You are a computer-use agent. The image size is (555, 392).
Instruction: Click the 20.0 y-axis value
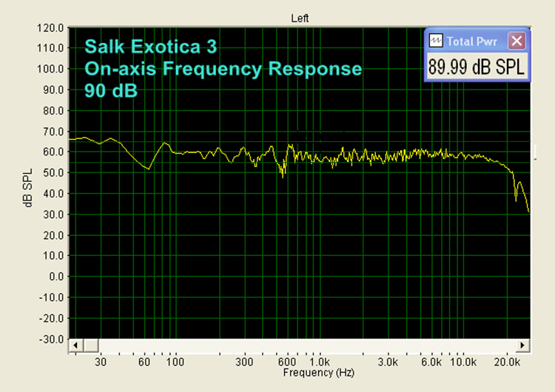coord(53,235)
